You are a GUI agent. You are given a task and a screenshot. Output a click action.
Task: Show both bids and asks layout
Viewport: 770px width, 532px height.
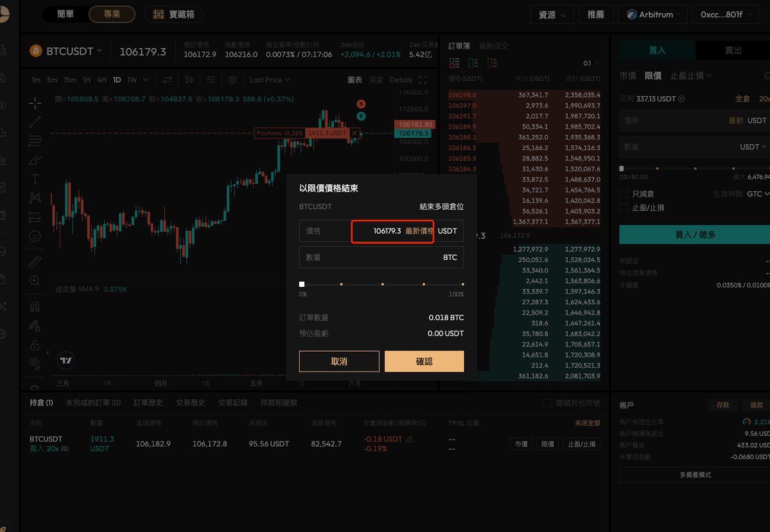(x=454, y=63)
